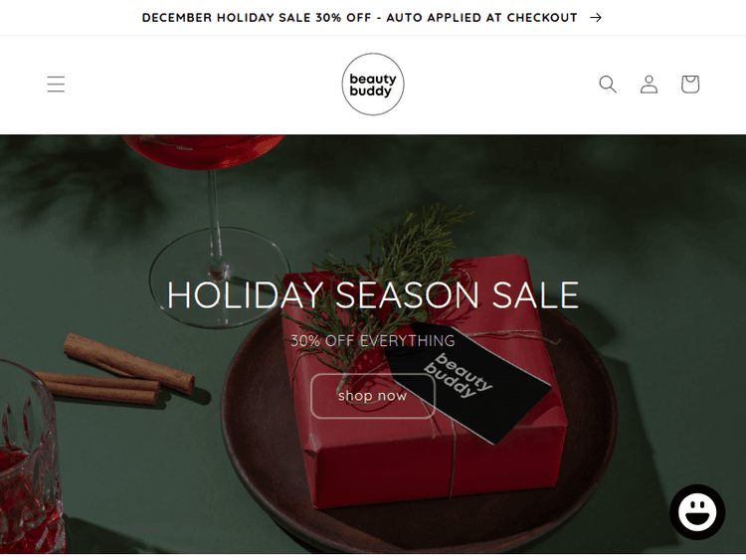Open the hamburger navigation menu
Viewport: 746px width, 560px height.
tap(56, 85)
